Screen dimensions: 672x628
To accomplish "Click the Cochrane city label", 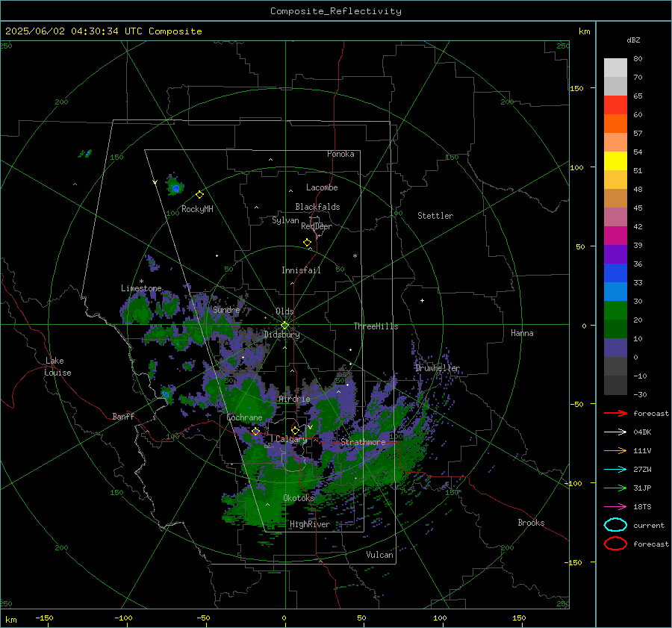I will tap(244, 417).
